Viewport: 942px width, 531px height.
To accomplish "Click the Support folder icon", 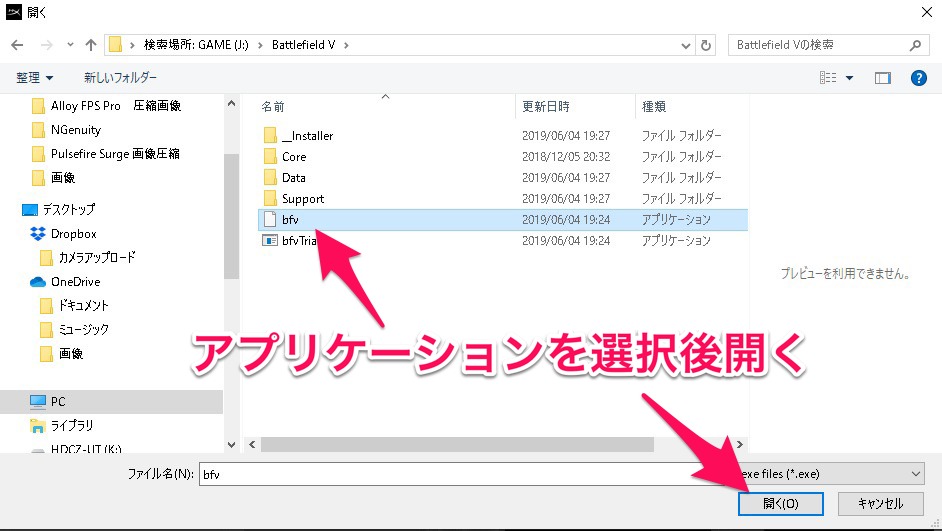I will pyautogui.click(x=270, y=199).
